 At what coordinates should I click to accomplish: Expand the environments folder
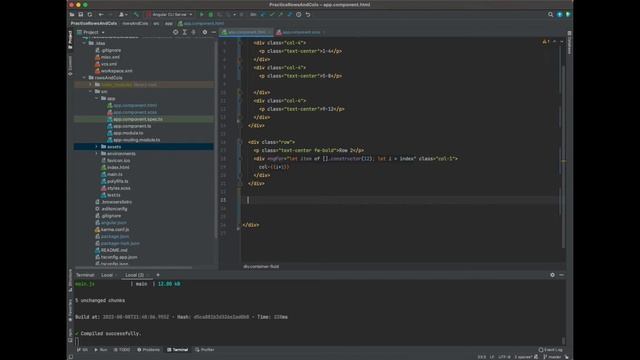(x=97, y=153)
